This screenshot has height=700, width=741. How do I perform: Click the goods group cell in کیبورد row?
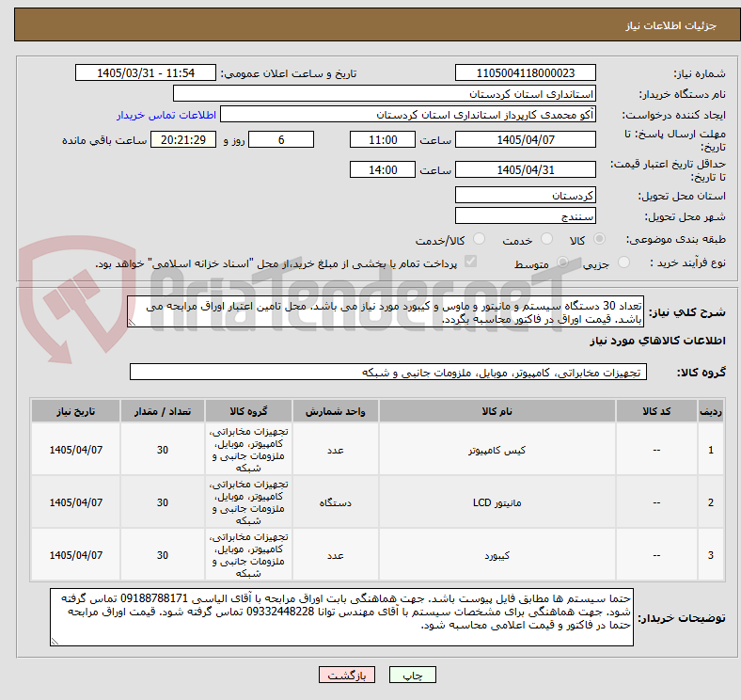248,555
